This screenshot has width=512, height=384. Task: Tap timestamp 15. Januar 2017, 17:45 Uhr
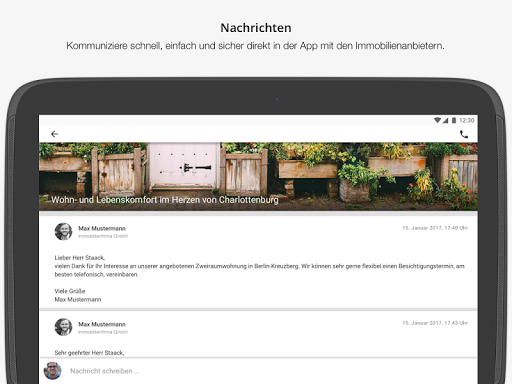(x=435, y=323)
